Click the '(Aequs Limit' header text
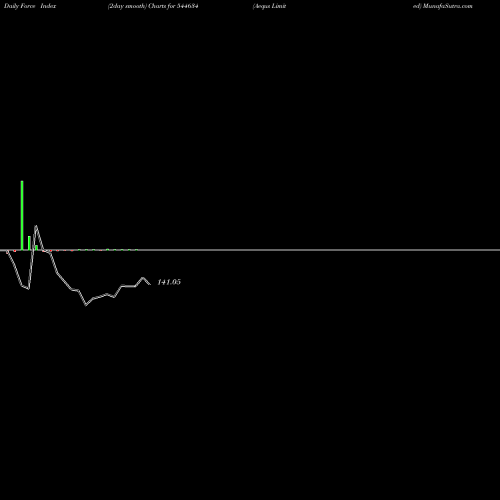This screenshot has width=500, height=500. [269, 6]
